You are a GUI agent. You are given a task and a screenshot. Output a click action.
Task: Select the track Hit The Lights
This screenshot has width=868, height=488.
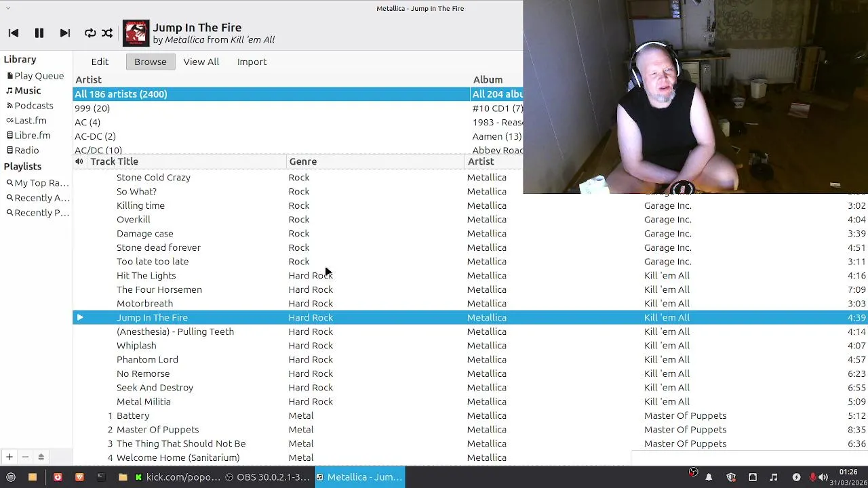146,276
